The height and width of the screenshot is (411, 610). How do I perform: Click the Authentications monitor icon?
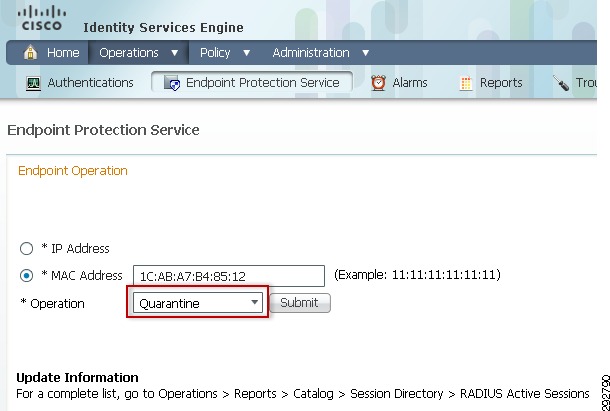point(33,83)
